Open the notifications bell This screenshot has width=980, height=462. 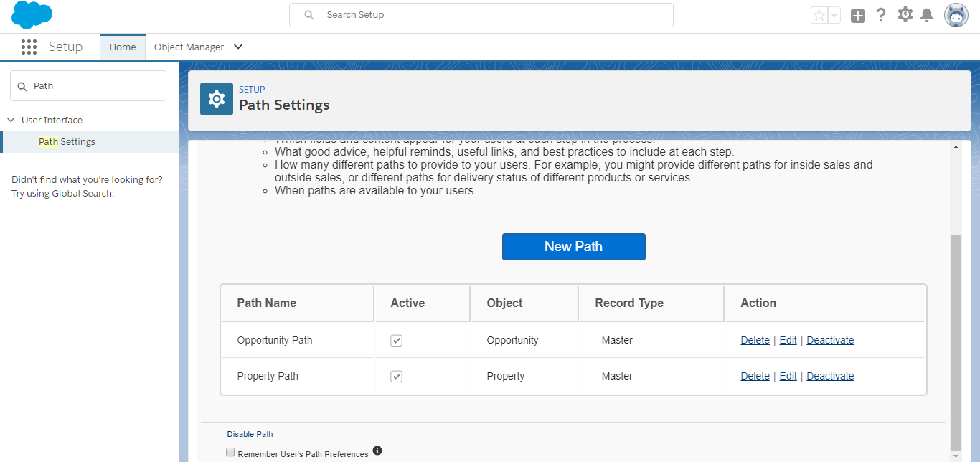click(x=927, y=15)
